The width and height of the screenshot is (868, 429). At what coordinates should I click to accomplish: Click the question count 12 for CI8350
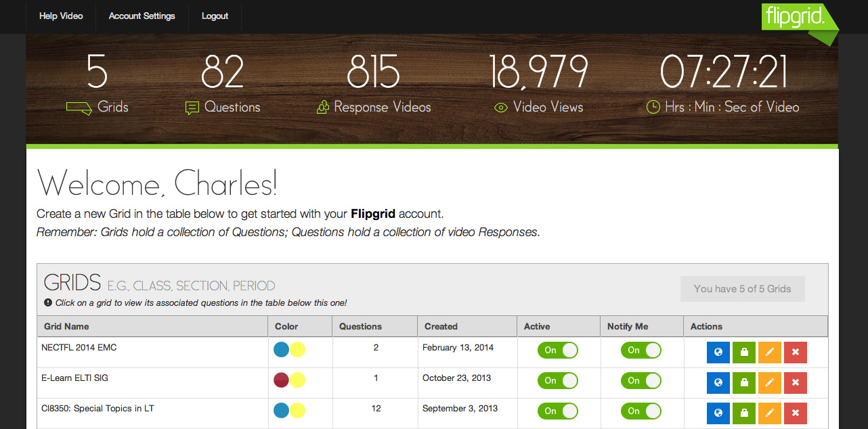point(376,409)
